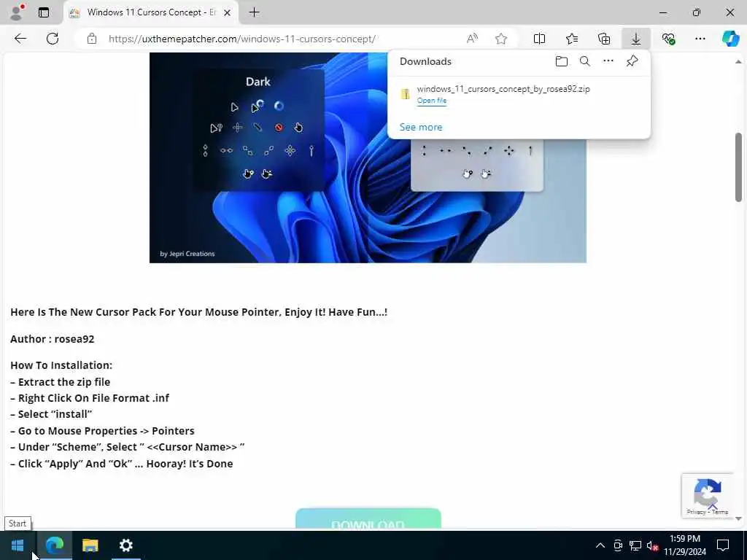747x560 pixels.
Task: Click the "How To Installation:" heading
Action: point(61,365)
